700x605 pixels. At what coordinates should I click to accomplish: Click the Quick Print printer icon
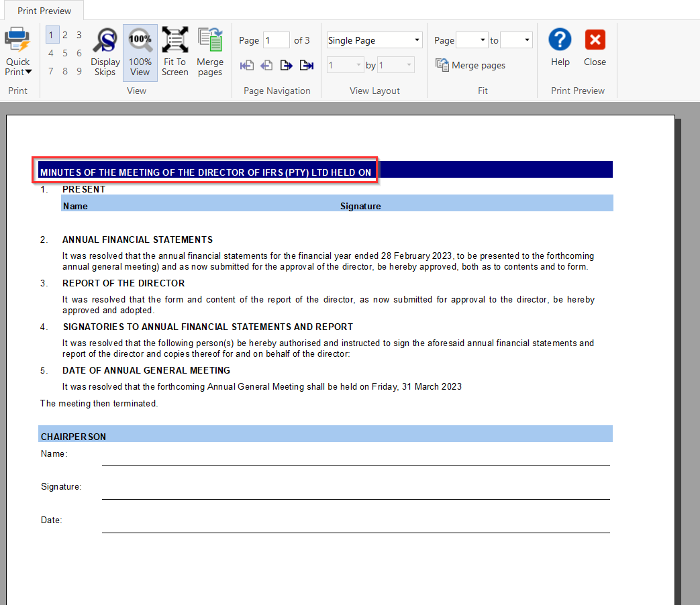point(17,40)
